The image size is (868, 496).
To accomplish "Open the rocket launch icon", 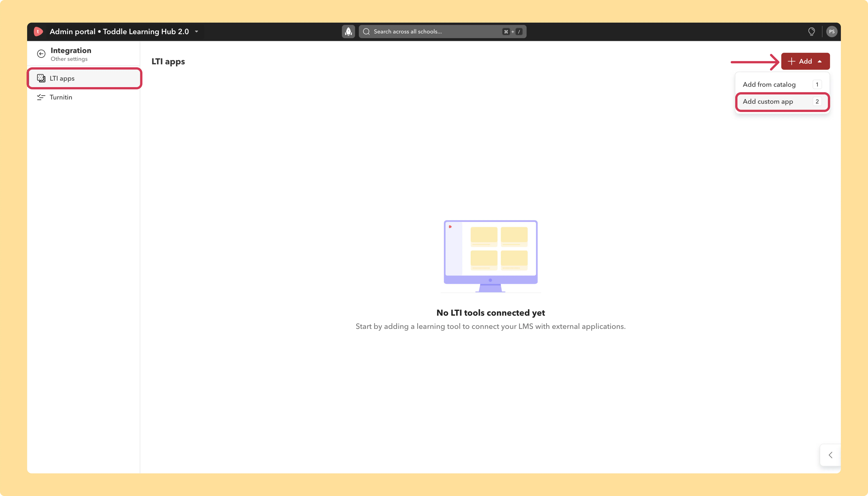I will (x=348, y=32).
